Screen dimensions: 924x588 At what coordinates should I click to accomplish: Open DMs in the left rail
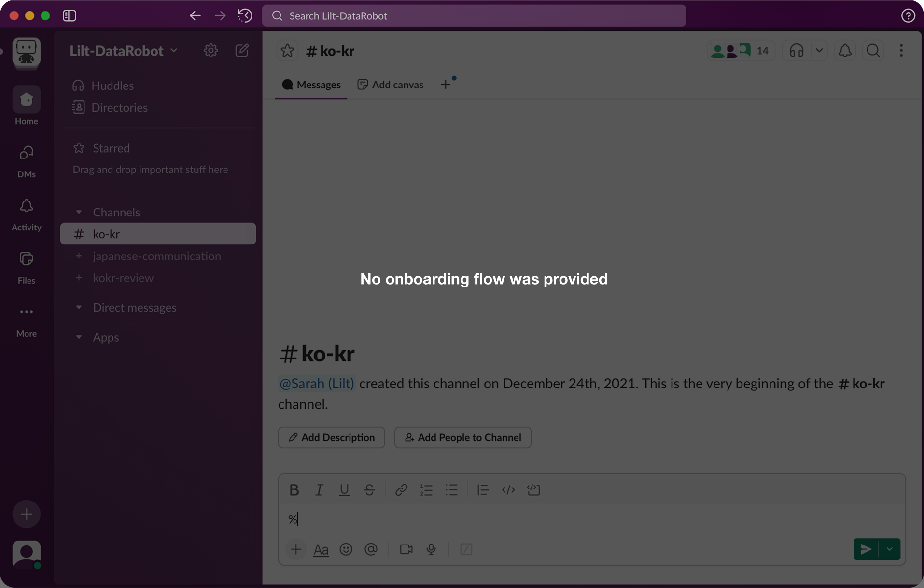[27, 161]
